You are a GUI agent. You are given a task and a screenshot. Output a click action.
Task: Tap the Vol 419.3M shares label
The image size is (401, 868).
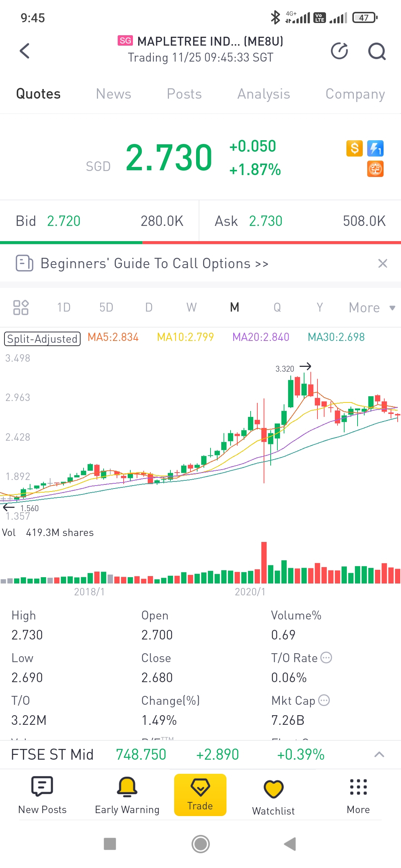(48, 533)
